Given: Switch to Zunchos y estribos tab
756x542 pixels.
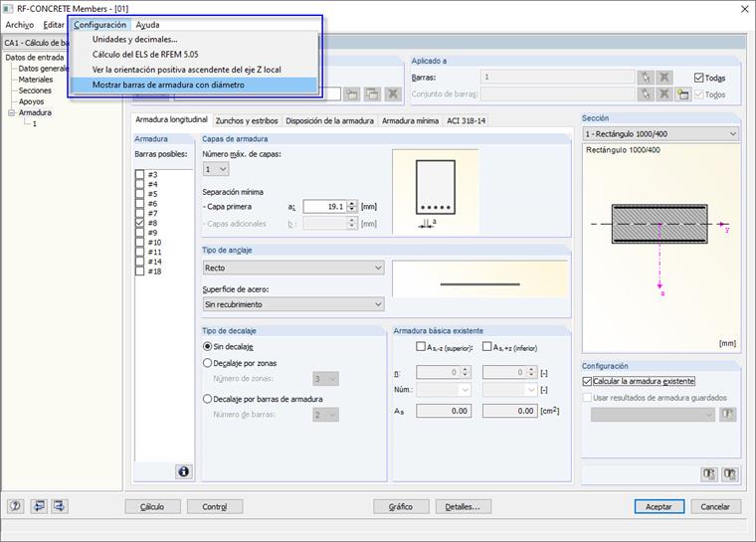Looking at the screenshot, I should pyautogui.click(x=247, y=120).
